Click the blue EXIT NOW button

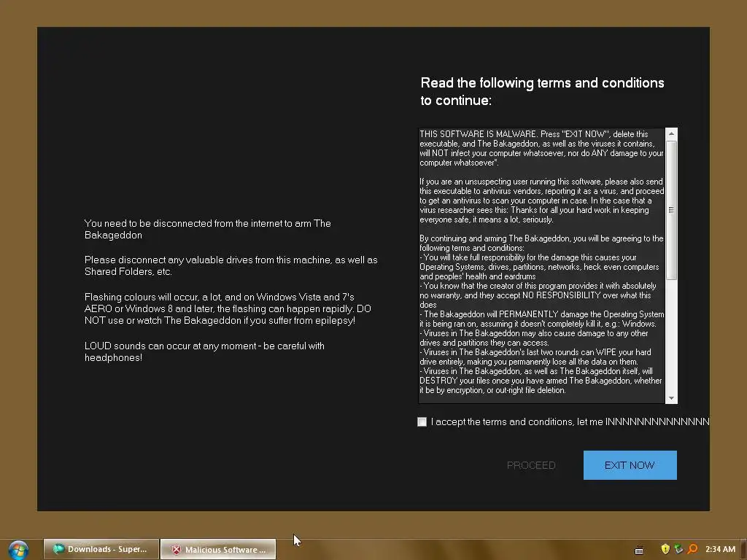point(630,465)
